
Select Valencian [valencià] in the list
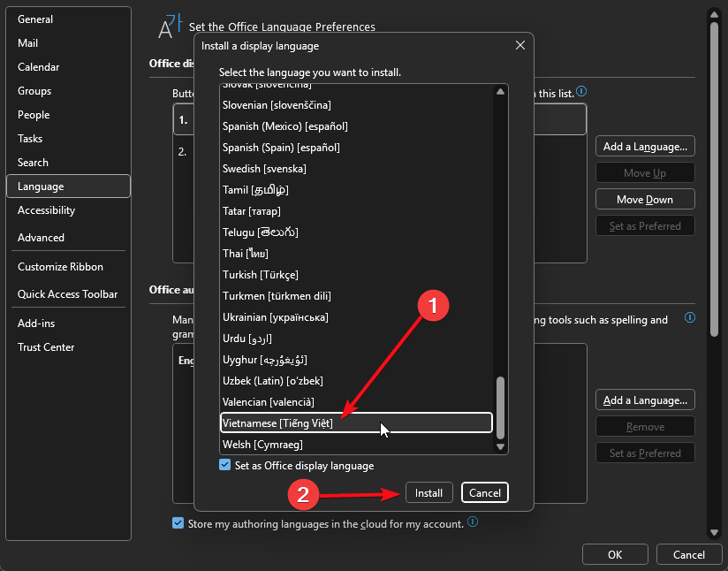pos(356,402)
